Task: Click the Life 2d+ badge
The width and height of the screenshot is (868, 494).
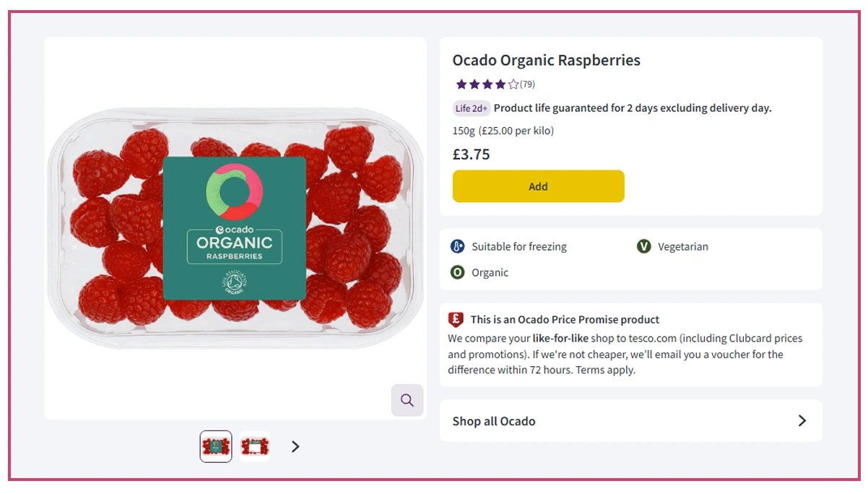Action: coord(471,108)
